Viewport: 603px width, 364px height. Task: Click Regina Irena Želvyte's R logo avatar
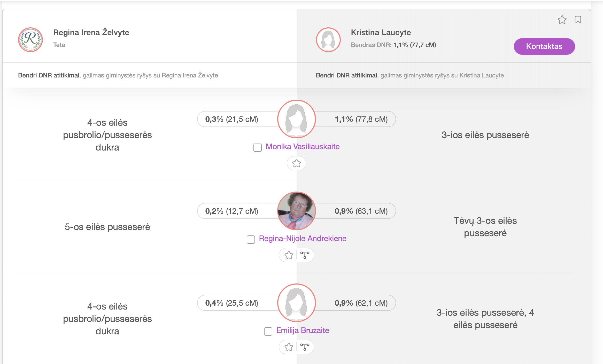tap(30, 40)
